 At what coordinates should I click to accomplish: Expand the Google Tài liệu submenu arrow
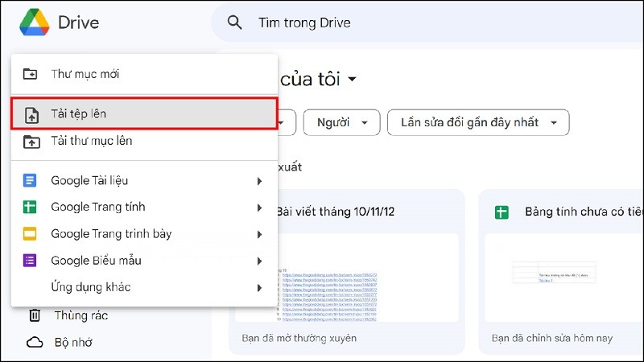click(x=259, y=181)
